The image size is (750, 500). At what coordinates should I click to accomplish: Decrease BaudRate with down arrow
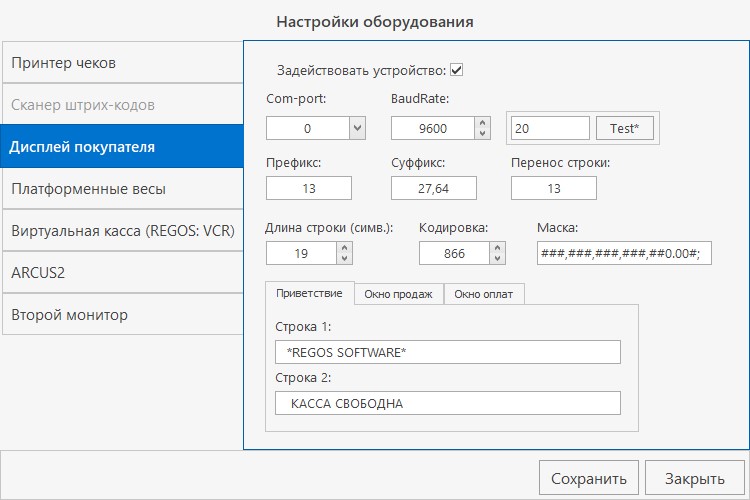[484, 133]
